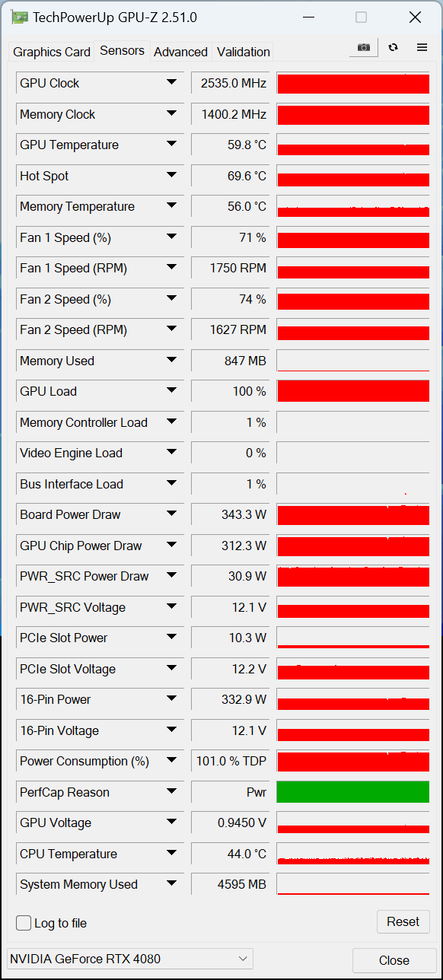Expand the Hot Spot sensor options arrow

tap(171, 176)
